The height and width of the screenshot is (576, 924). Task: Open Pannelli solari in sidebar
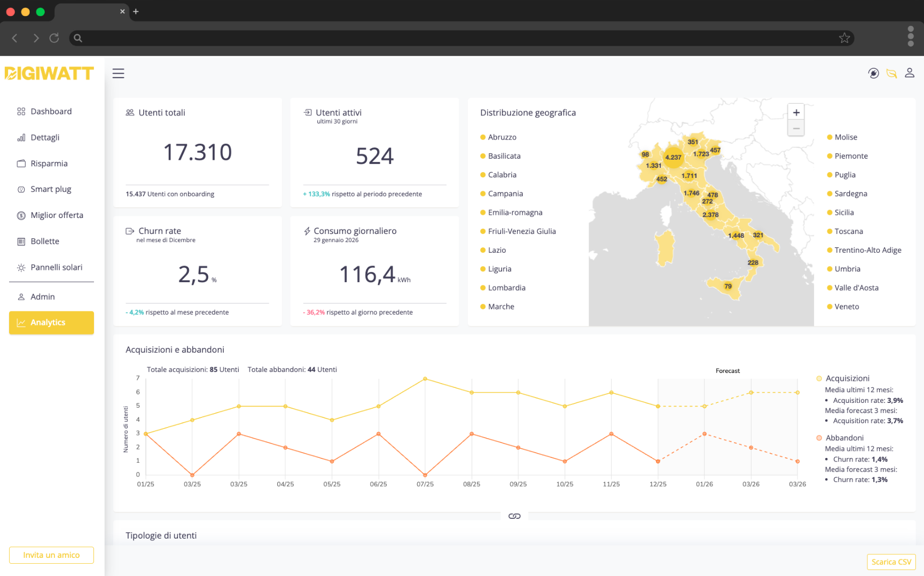pyautogui.click(x=56, y=267)
